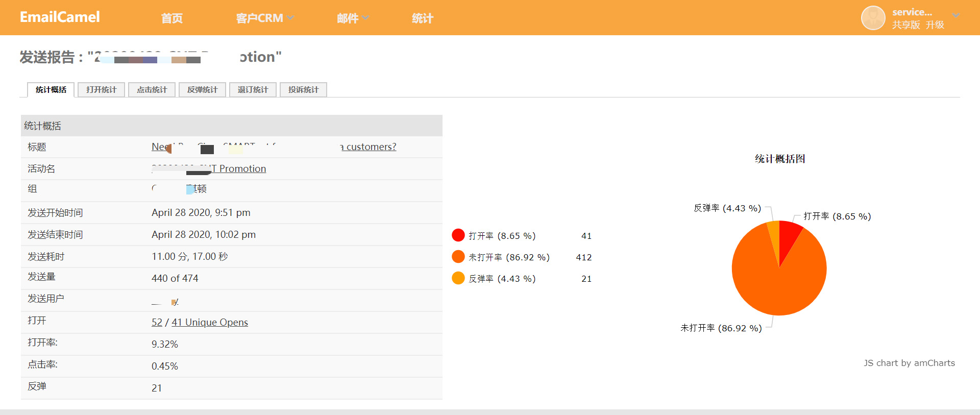Click the 41 Unique Opens link

210,323
